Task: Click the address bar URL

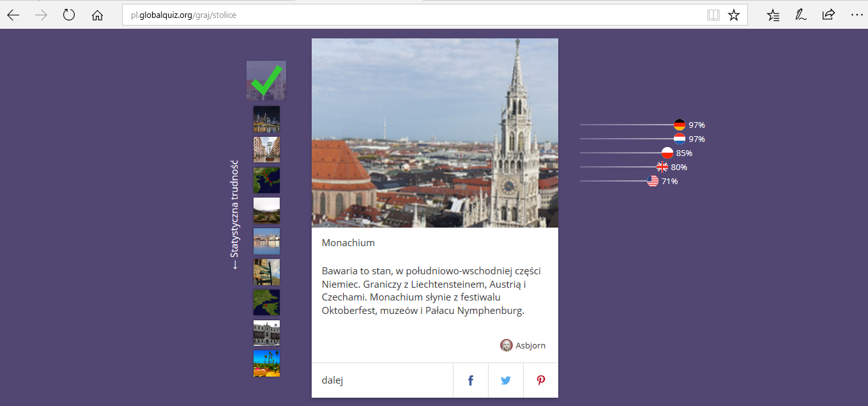Action: pos(184,15)
